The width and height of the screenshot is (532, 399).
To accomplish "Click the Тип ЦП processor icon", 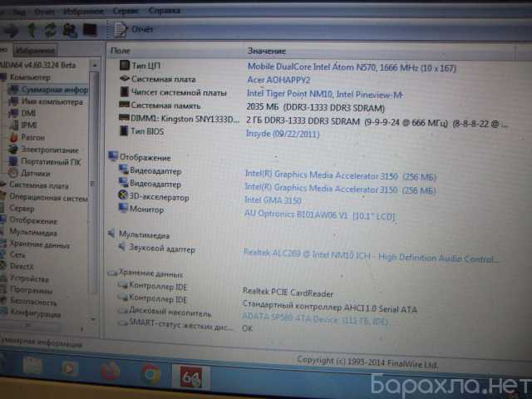I will pyautogui.click(x=125, y=65).
